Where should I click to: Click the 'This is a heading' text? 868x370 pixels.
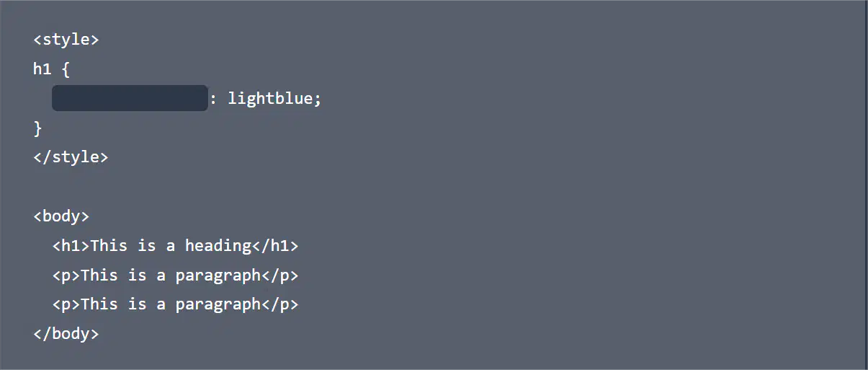[171, 246]
